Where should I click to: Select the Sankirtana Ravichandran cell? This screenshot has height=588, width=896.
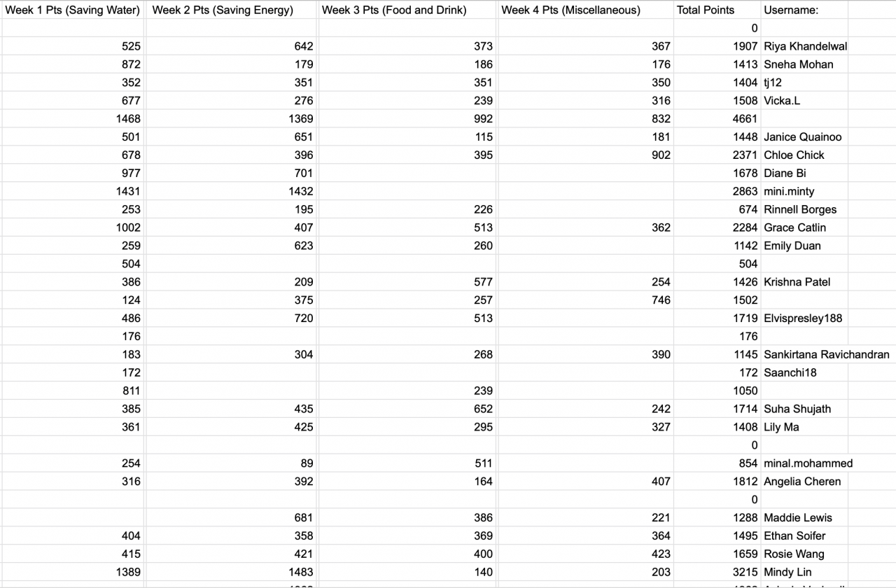pos(826,355)
